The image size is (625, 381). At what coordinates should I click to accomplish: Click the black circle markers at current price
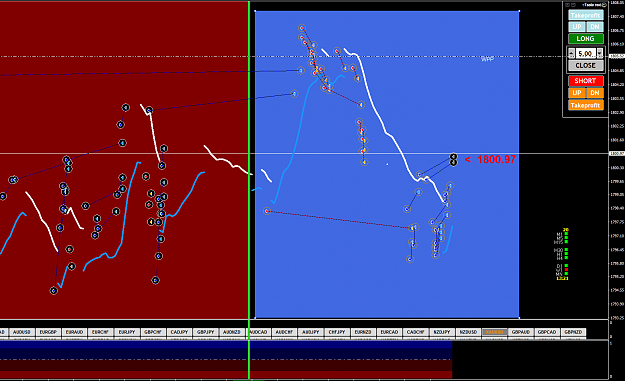[454, 159]
